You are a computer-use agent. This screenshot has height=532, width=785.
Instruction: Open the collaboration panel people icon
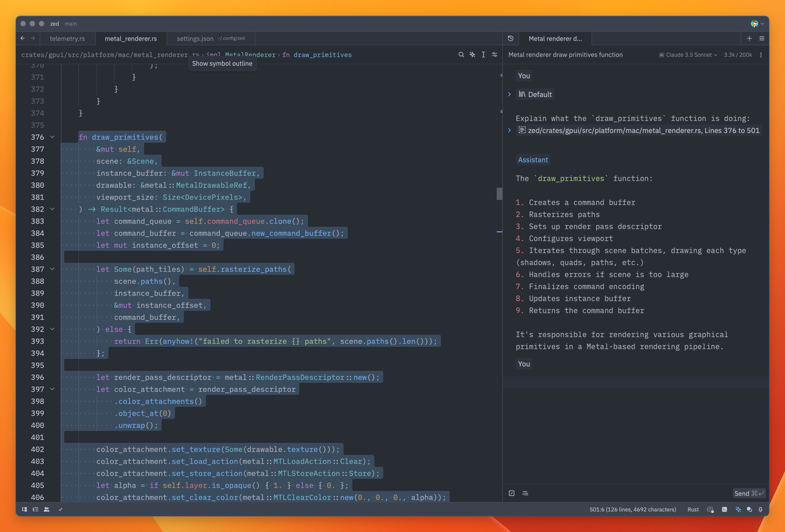click(47, 509)
